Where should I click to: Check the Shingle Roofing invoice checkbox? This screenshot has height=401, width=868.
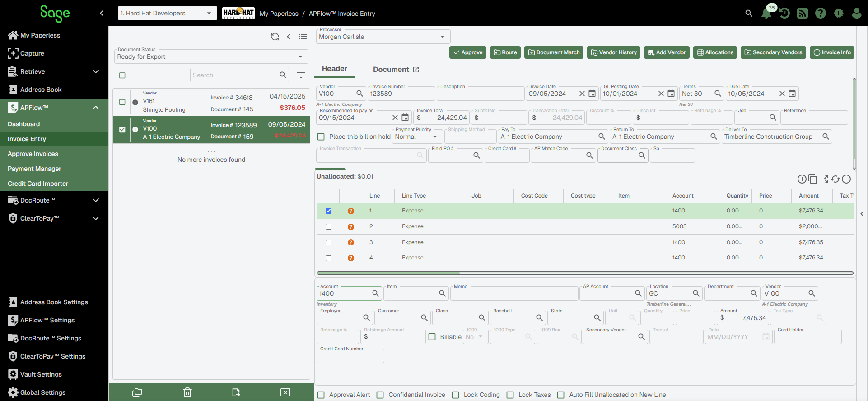pos(122,102)
